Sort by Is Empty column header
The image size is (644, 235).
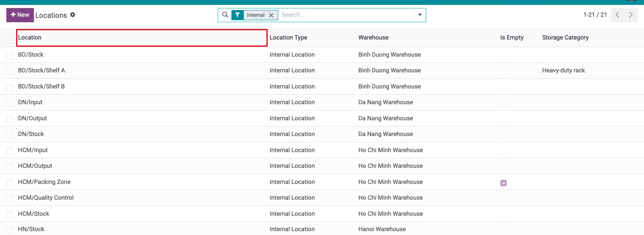click(512, 37)
